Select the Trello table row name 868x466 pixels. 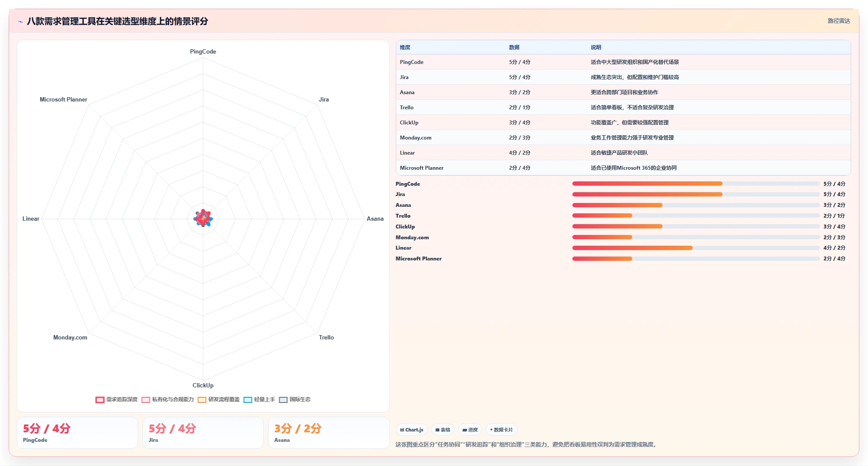(x=407, y=108)
